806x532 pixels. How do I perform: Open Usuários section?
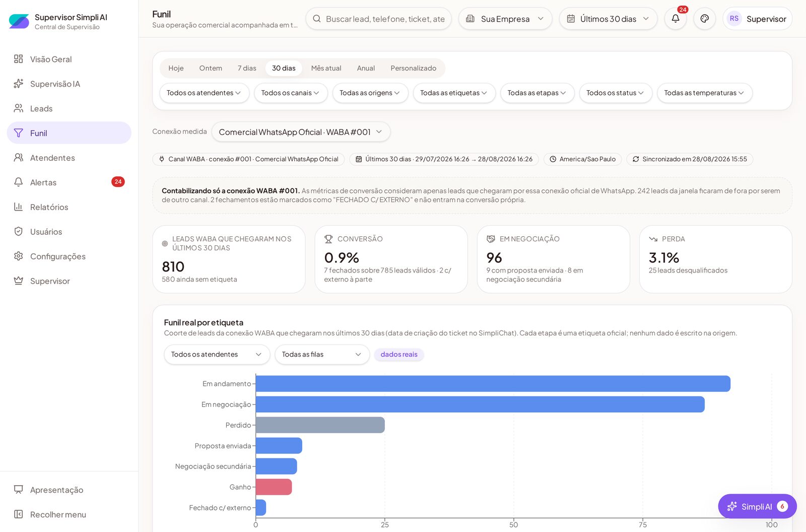click(x=69, y=232)
